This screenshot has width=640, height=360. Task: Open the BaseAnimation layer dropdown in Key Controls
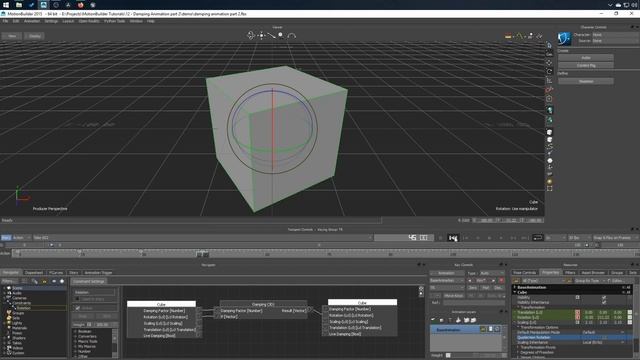447,280
